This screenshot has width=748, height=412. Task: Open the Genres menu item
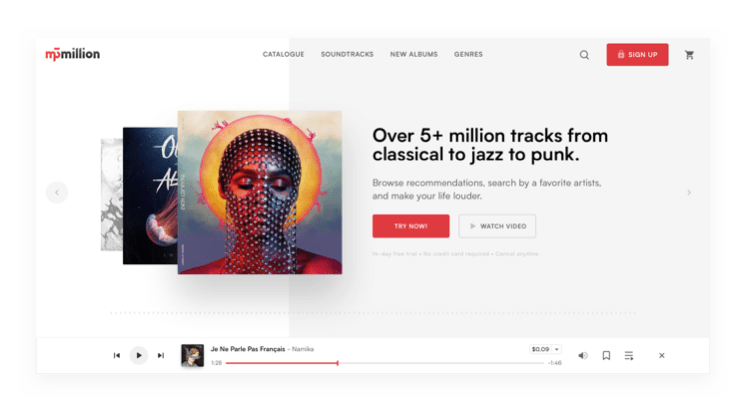point(468,54)
